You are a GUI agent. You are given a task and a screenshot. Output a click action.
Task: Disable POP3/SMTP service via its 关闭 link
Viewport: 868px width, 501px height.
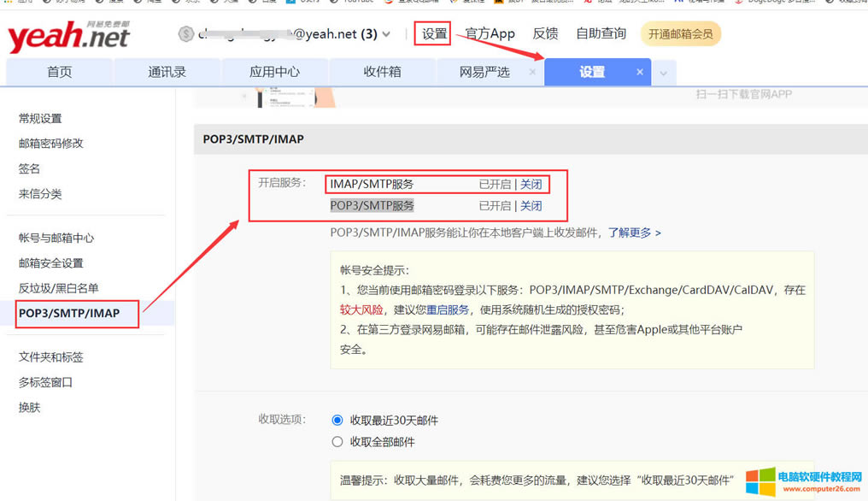[531, 205]
